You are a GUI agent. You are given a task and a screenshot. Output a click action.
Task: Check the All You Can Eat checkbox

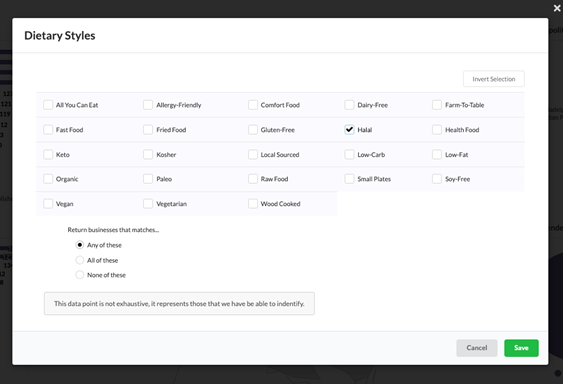coord(48,105)
